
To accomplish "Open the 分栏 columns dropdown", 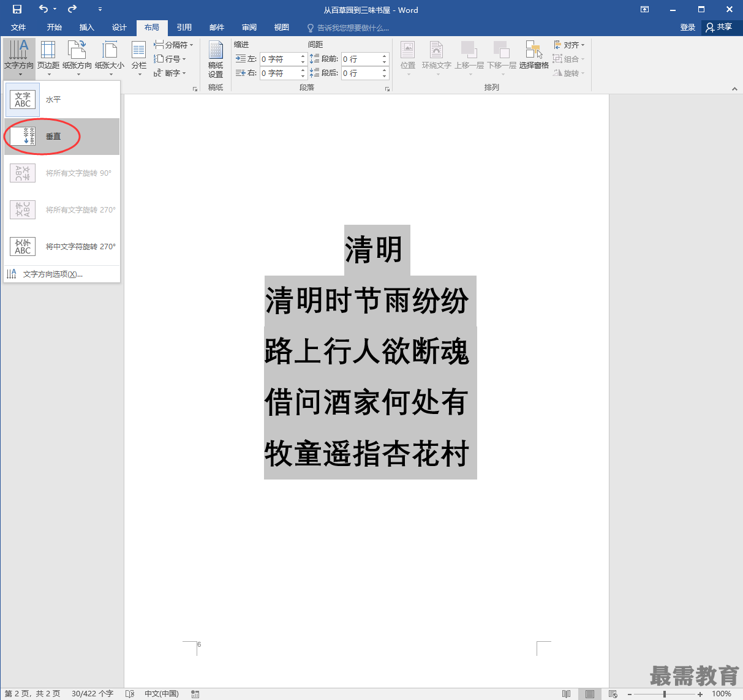I will (139, 58).
